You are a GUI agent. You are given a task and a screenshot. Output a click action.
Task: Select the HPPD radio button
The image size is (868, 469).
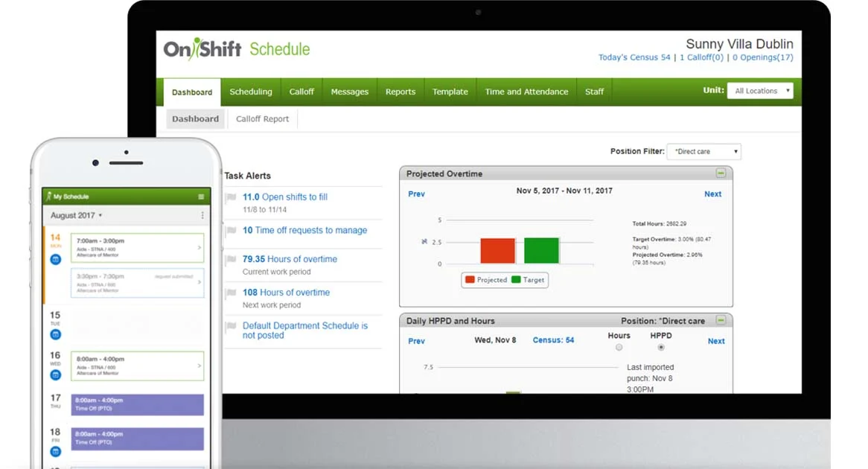coord(661,348)
